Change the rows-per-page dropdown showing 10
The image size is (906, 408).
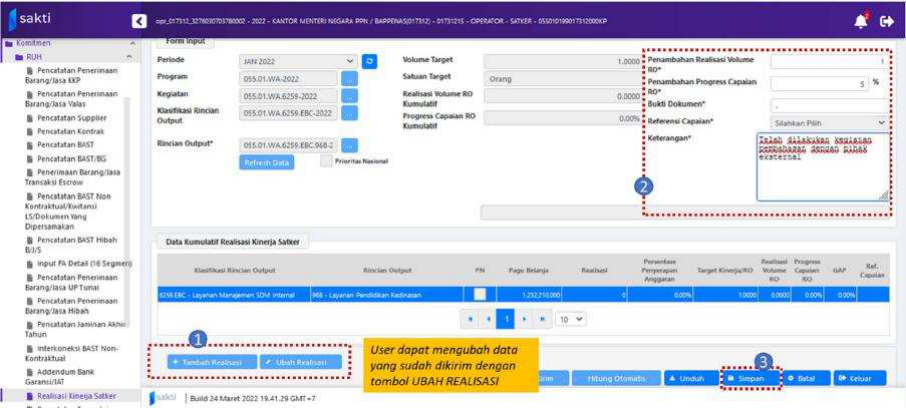(571, 320)
